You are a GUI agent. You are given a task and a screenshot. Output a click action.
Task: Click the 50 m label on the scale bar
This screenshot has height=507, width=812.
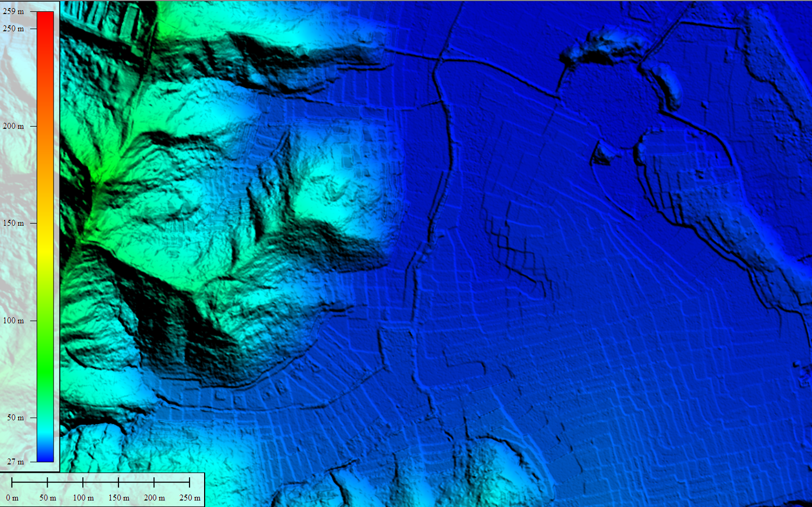pos(48,498)
